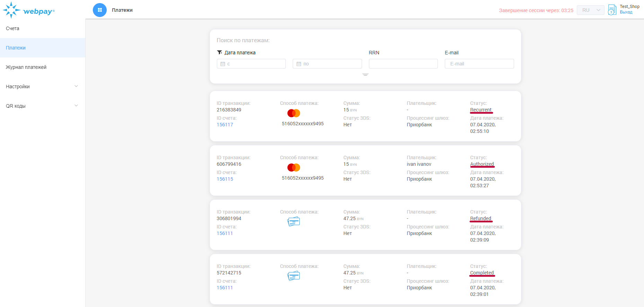644x307 pixels.
Task: Click the help document icon near Test_Shop
Action: pyautogui.click(x=612, y=10)
